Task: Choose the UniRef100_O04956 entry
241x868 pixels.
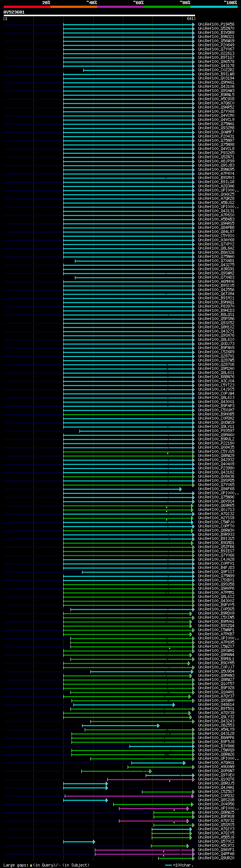Action: tap(216, 804)
